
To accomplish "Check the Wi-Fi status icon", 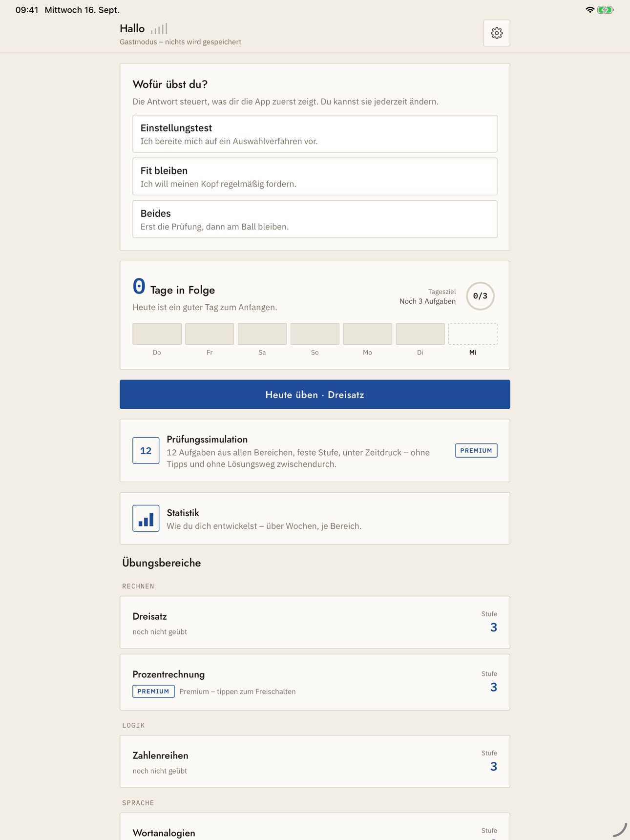I will point(589,10).
